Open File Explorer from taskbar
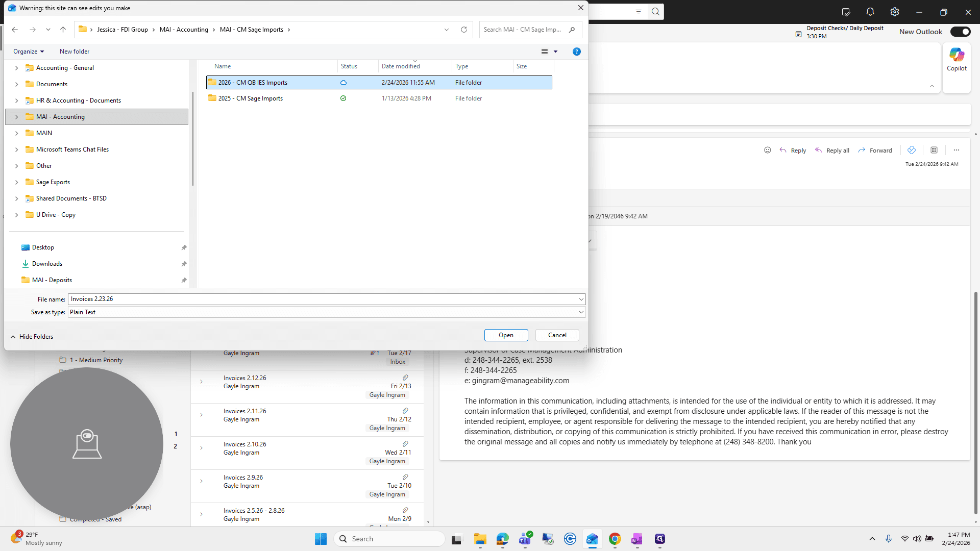 pos(480,539)
